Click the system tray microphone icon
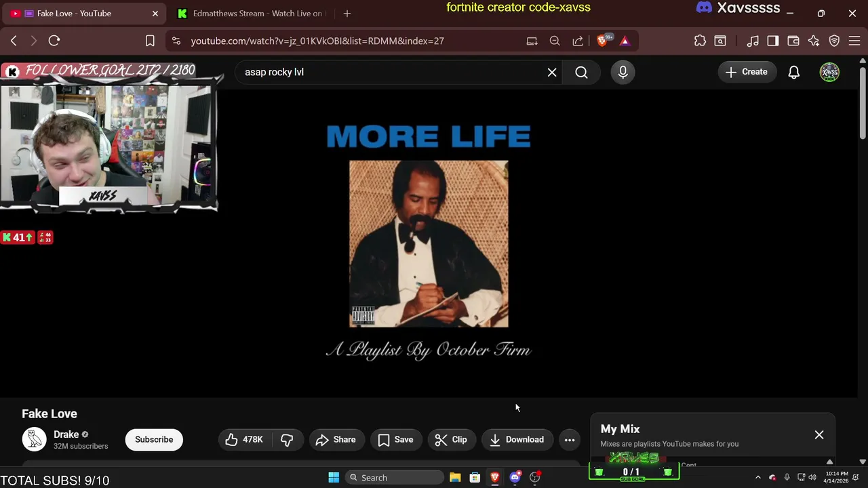Image resolution: width=868 pixels, height=488 pixels. [787, 477]
